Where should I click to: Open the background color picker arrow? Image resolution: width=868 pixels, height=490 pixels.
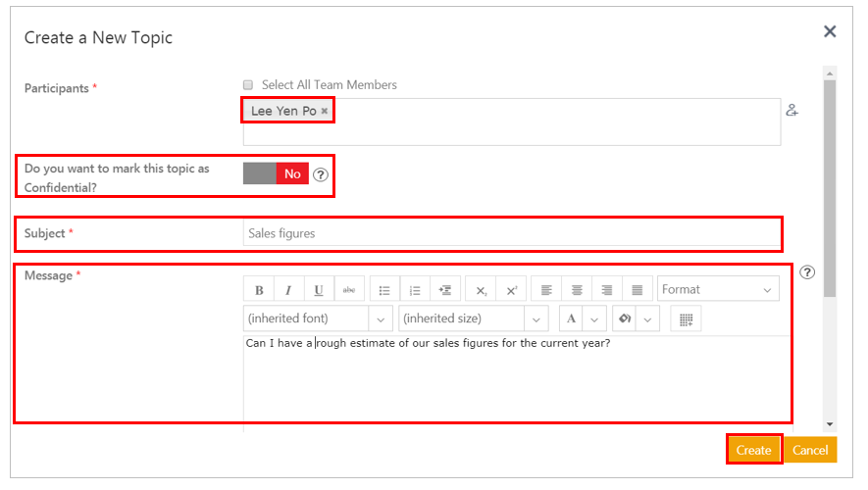(x=647, y=319)
